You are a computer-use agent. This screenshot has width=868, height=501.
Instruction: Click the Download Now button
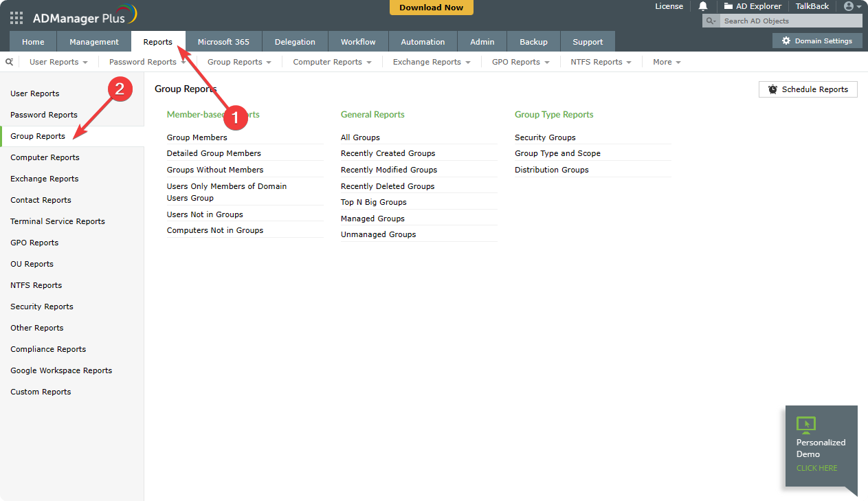(x=431, y=7)
